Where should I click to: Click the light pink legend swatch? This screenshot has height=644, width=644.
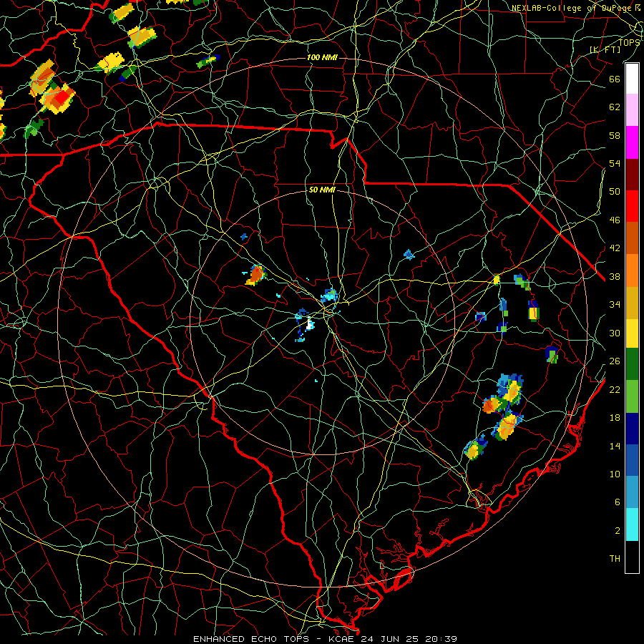click(632, 110)
